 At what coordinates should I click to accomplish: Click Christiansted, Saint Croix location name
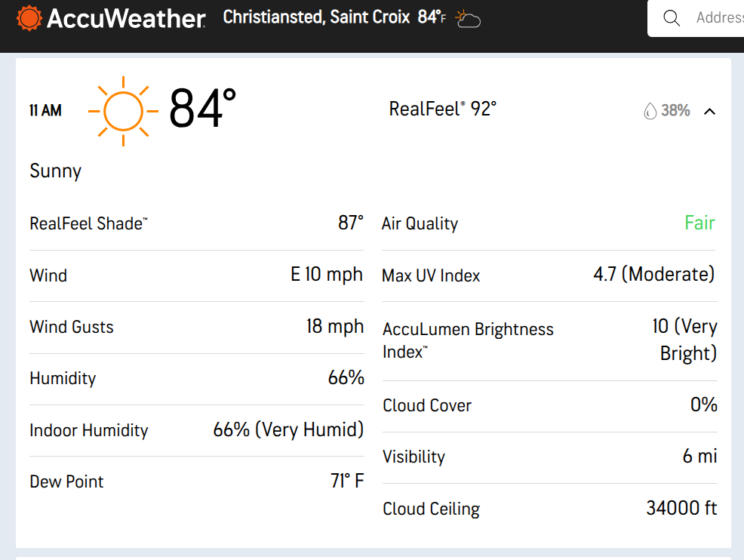(316, 17)
